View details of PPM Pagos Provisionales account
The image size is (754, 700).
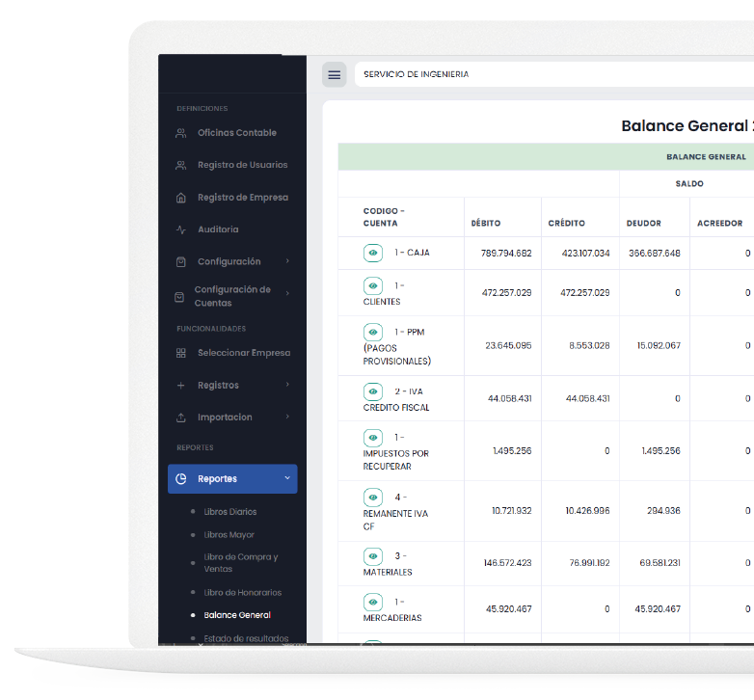pyautogui.click(x=373, y=333)
